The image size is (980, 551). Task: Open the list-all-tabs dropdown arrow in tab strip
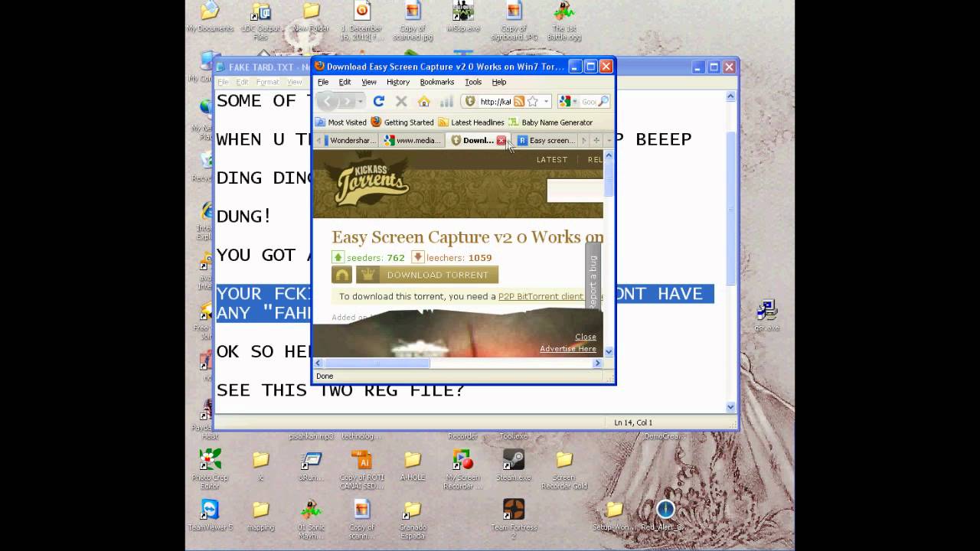tap(609, 141)
